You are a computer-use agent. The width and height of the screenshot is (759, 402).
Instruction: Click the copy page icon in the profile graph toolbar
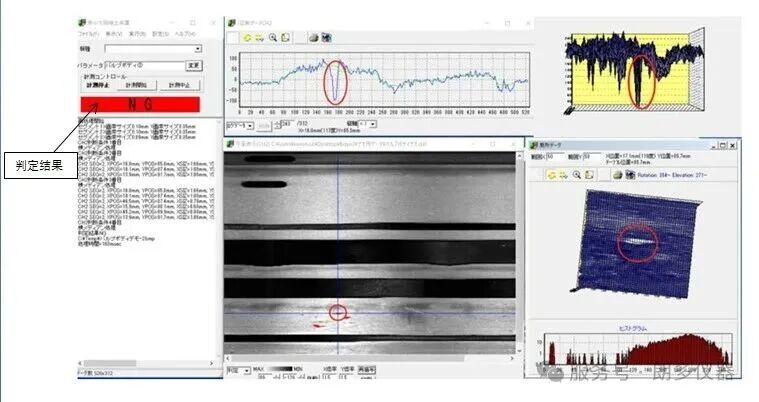click(286, 37)
